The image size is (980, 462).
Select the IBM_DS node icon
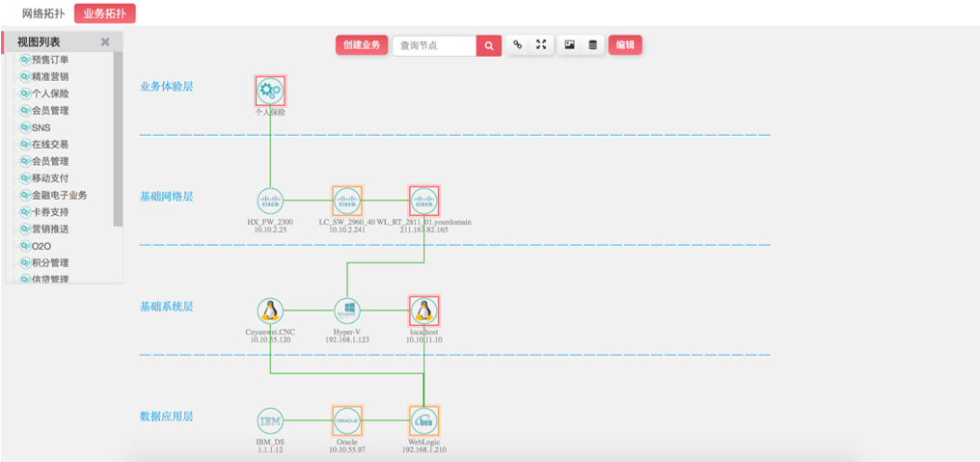(270, 421)
